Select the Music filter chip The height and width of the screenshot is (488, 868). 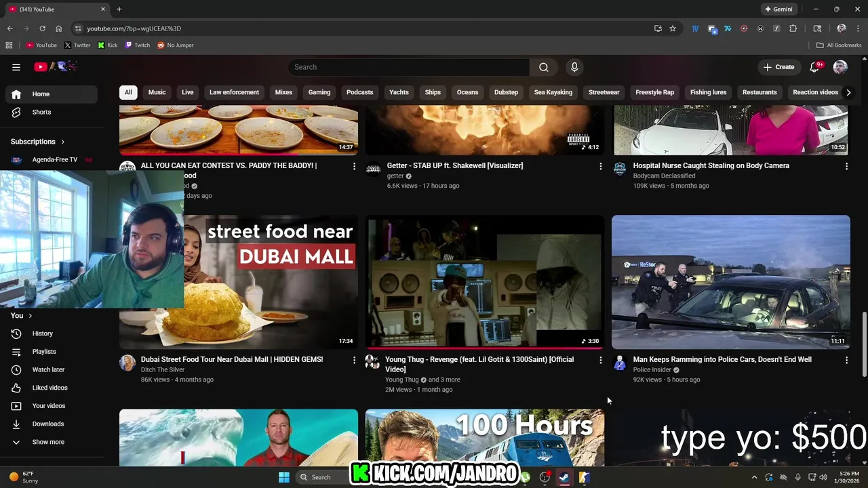pyautogui.click(x=157, y=92)
